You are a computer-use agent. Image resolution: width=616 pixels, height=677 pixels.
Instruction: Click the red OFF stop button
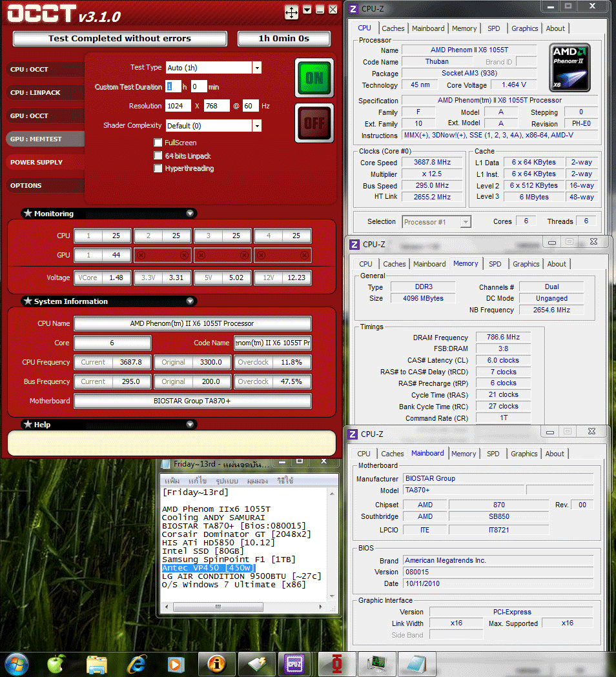pyautogui.click(x=314, y=123)
